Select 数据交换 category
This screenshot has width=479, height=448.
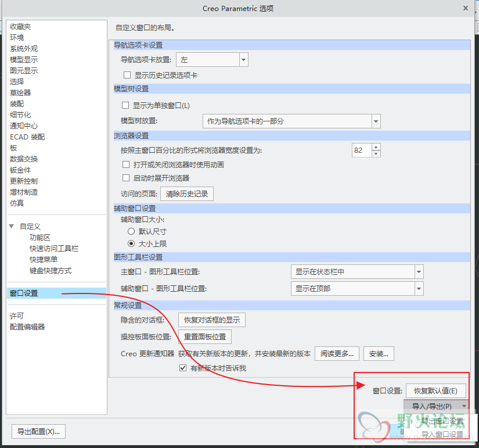(x=24, y=159)
